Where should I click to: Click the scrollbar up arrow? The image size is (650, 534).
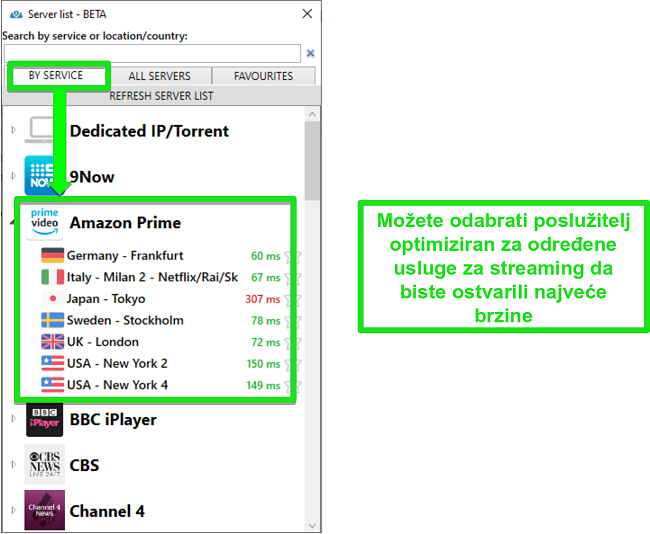[x=312, y=114]
